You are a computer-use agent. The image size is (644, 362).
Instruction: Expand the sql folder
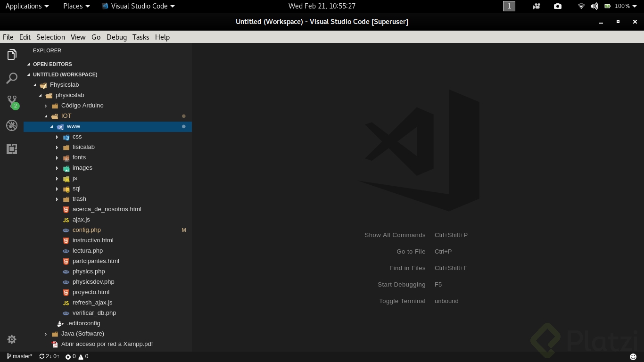107,189
